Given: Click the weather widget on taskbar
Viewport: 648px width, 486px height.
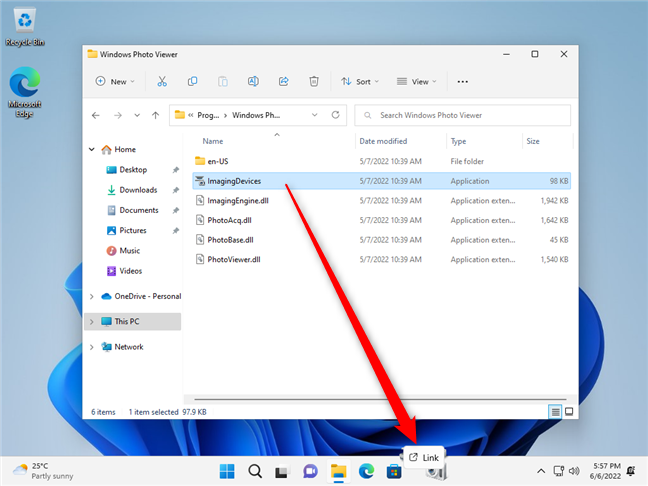Looking at the screenshot, I should point(43,471).
